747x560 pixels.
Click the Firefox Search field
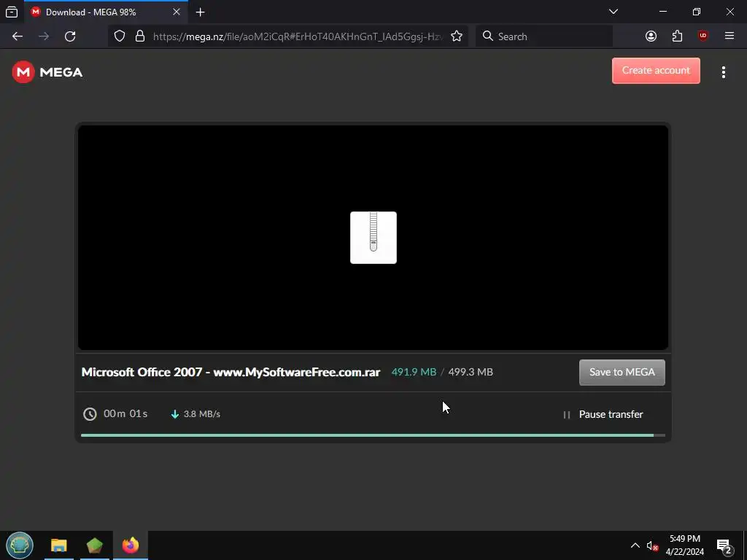[x=543, y=36]
